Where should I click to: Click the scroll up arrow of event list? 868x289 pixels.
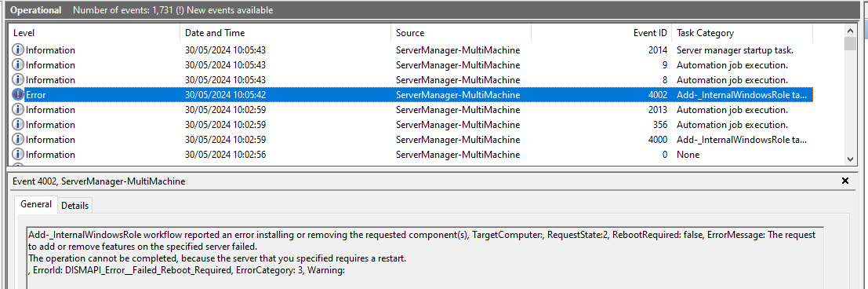coord(852,30)
